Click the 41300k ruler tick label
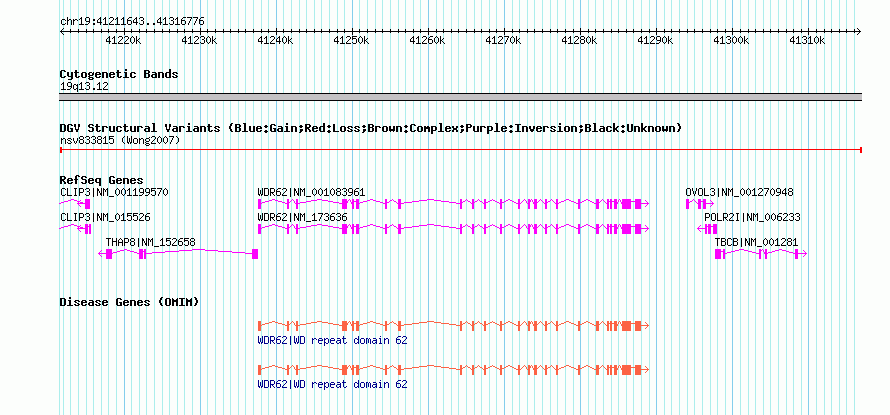The width and height of the screenshot is (890, 415). coord(731,41)
